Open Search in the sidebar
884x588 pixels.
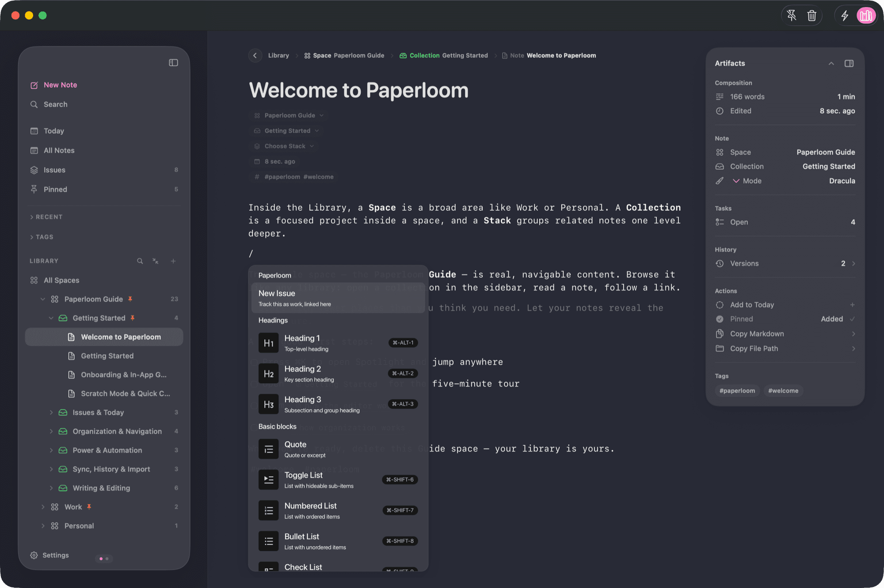pos(49,104)
